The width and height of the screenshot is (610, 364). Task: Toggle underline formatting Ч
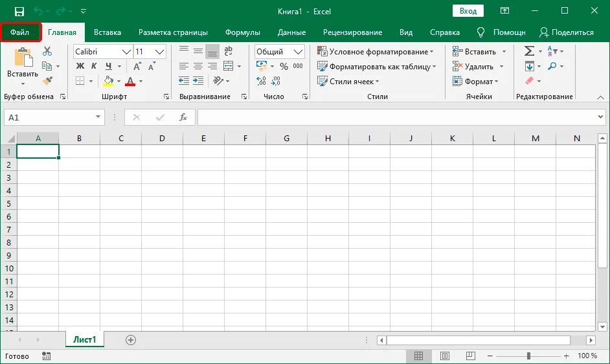click(109, 66)
